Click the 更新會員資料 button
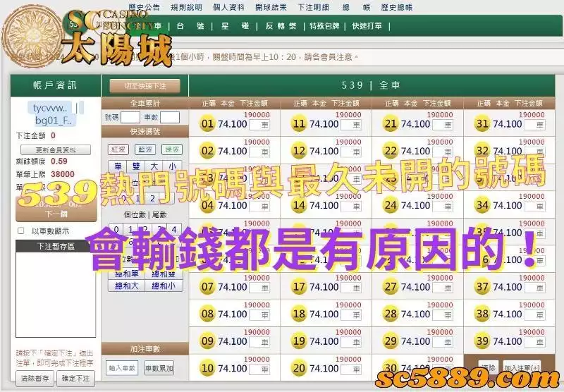The width and height of the screenshot is (564, 392). pyautogui.click(x=56, y=149)
